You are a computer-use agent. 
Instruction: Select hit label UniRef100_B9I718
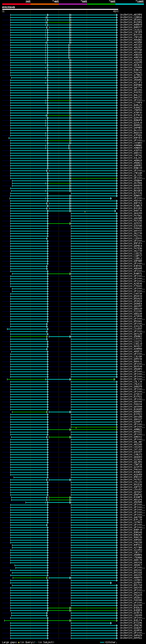coord(131,585)
